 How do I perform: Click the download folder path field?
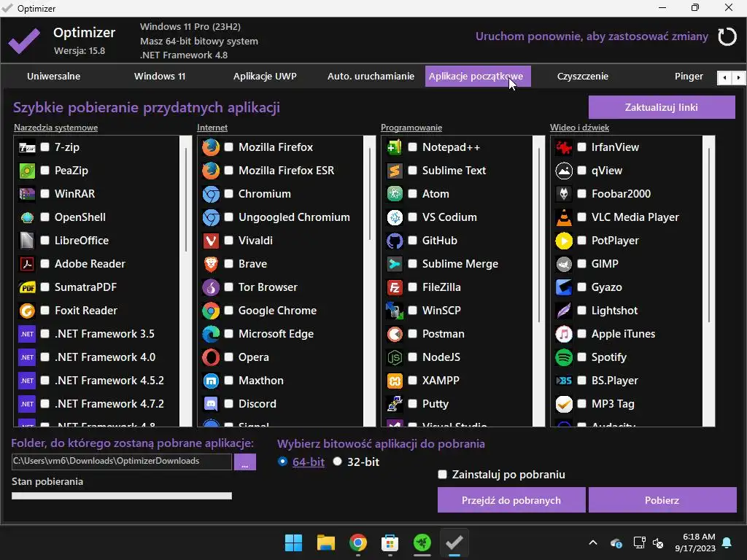pyautogui.click(x=122, y=462)
